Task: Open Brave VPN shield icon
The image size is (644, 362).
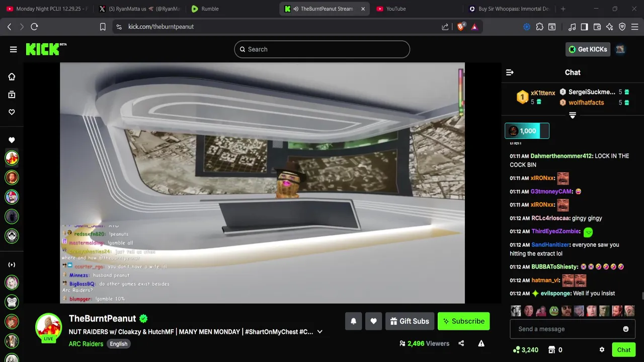Action: pos(622,27)
